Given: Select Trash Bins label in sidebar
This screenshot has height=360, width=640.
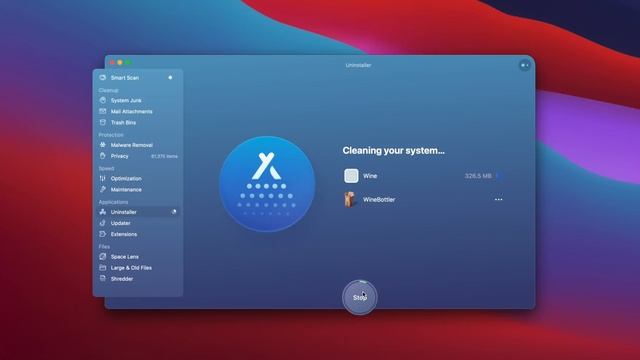Looking at the screenshot, I should 123,122.
